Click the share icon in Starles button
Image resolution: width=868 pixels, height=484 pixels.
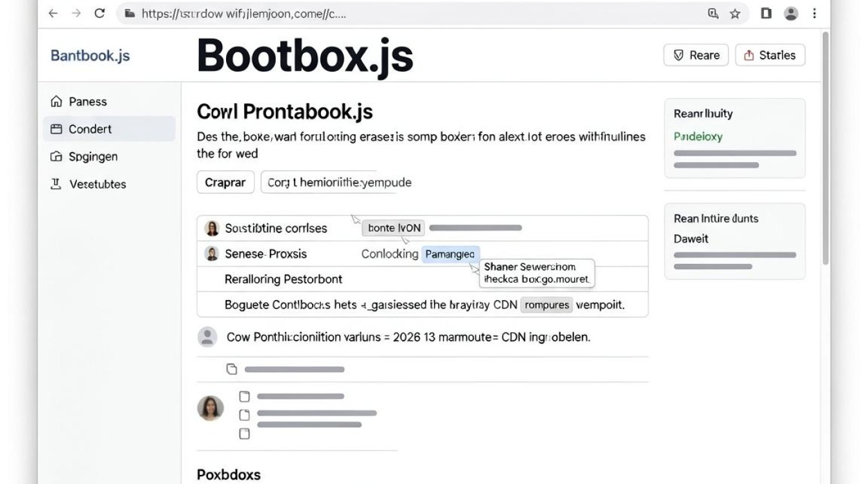pyautogui.click(x=749, y=55)
